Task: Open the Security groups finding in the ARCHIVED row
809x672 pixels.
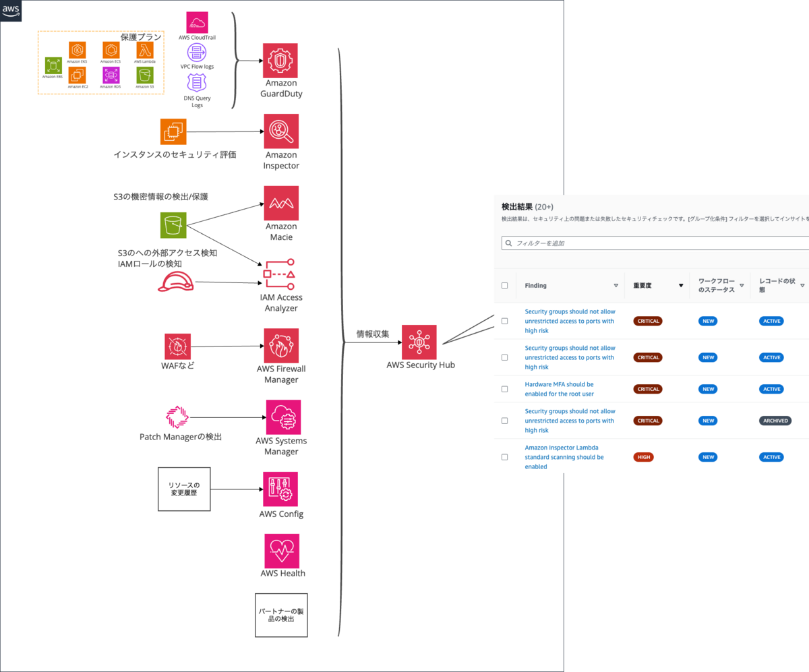Action: [x=570, y=421]
